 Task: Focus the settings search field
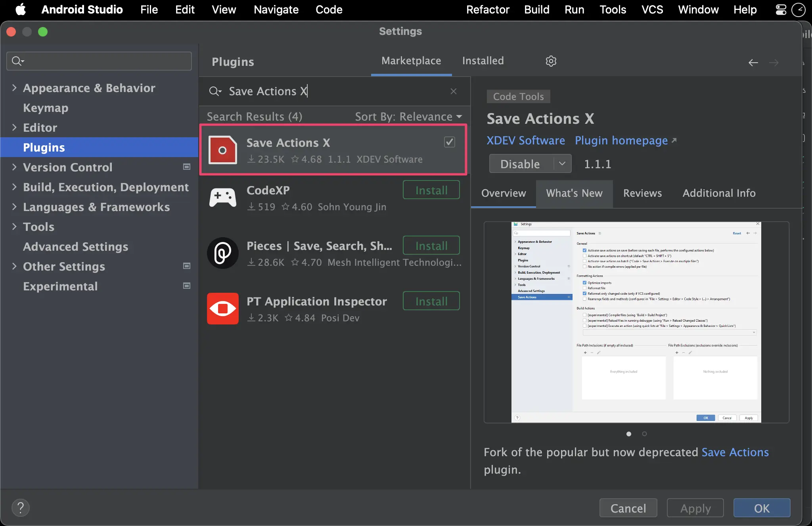[x=99, y=61]
